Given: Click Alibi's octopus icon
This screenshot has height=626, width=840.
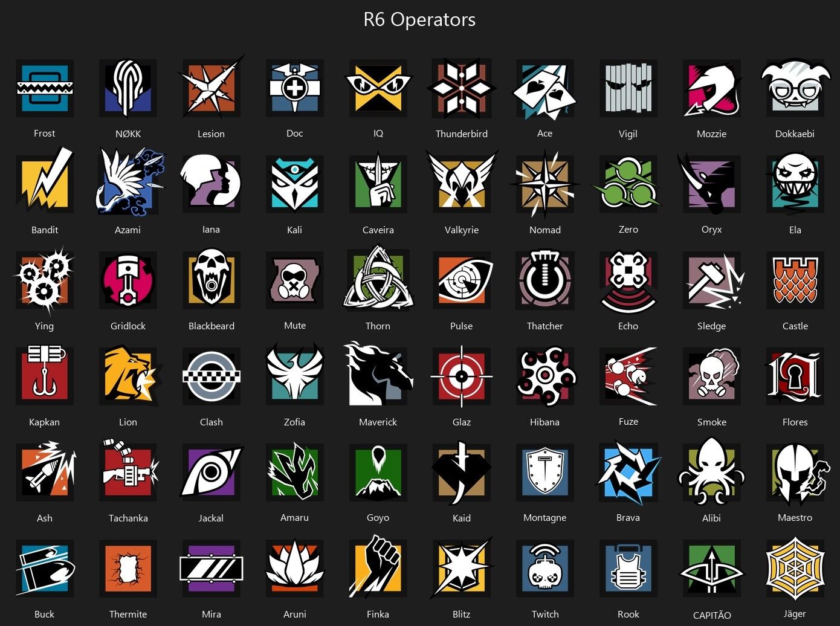Looking at the screenshot, I should tap(712, 472).
